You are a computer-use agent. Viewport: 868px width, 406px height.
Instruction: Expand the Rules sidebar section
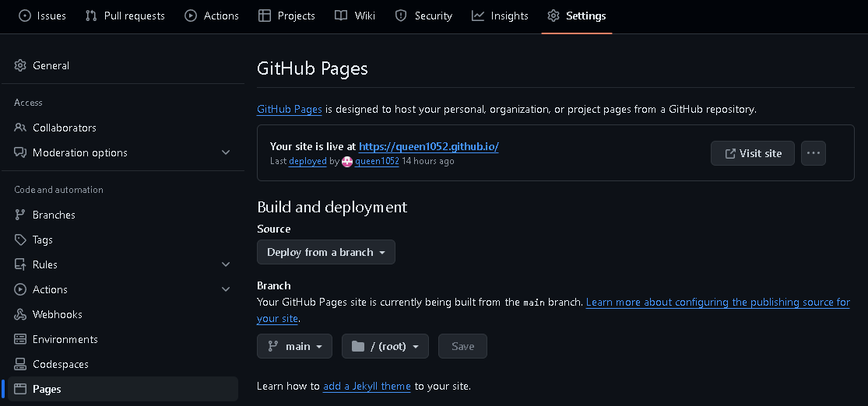point(226,264)
